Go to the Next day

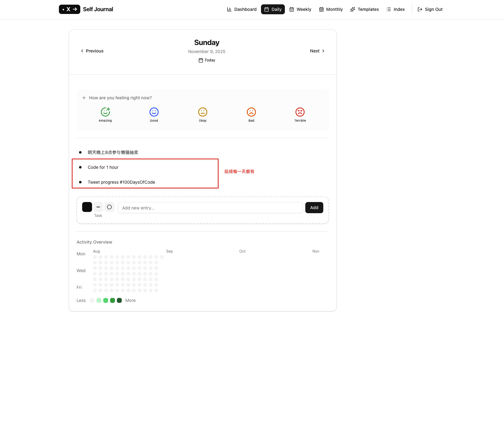pos(317,51)
